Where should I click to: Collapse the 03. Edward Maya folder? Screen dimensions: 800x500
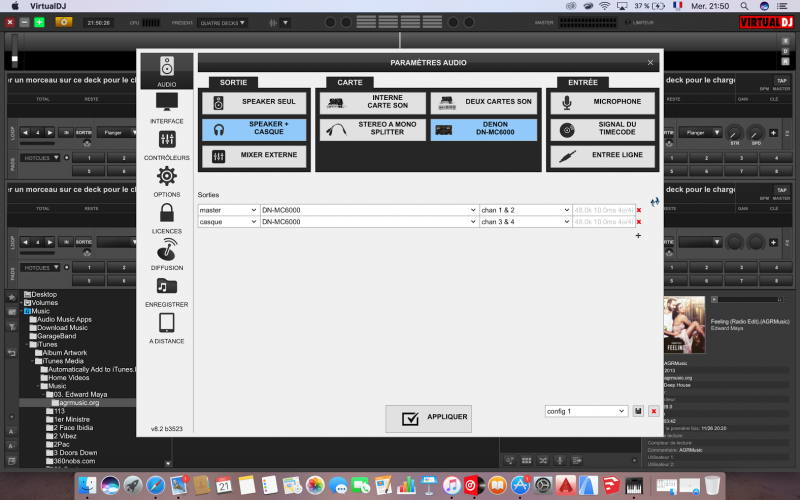tap(43, 394)
